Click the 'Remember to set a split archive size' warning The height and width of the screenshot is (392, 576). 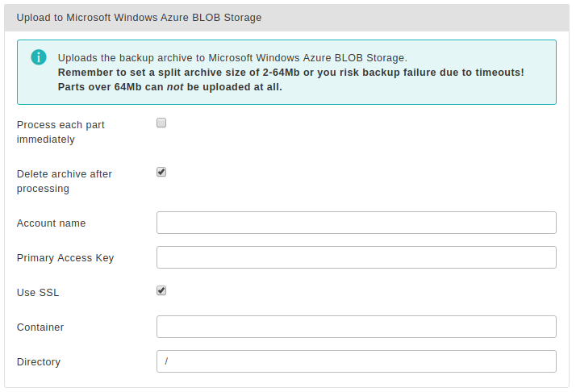coord(291,73)
